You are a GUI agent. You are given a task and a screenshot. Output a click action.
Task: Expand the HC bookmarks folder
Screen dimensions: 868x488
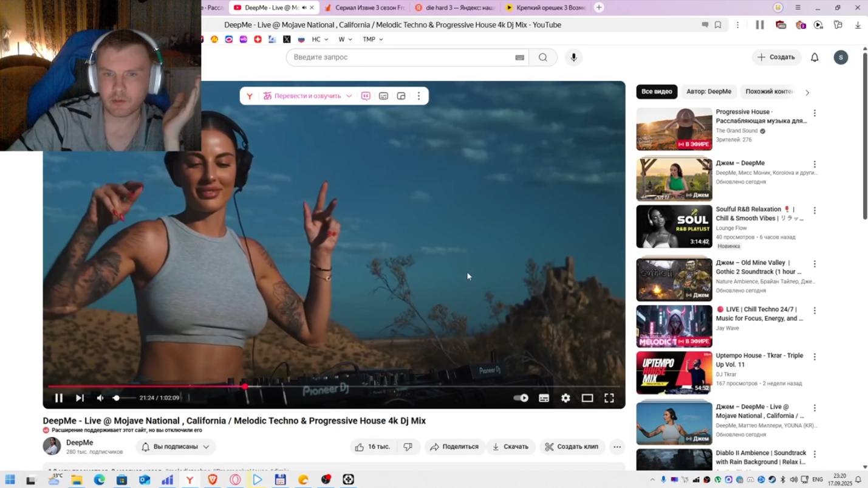click(x=320, y=40)
